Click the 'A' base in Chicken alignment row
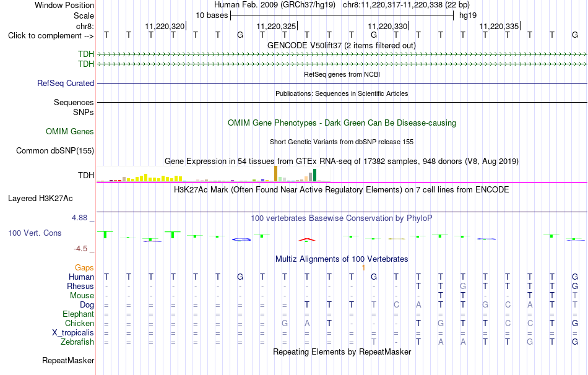 (x=307, y=323)
